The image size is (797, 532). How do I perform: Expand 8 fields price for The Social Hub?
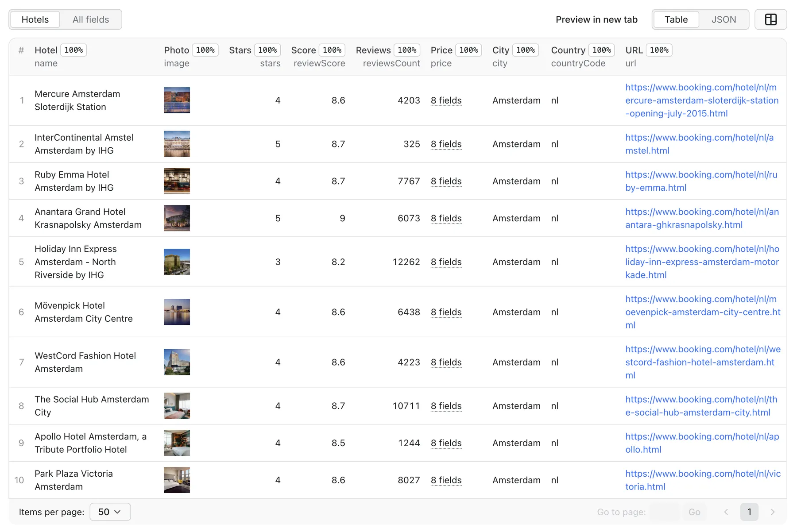tap(446, 406)
